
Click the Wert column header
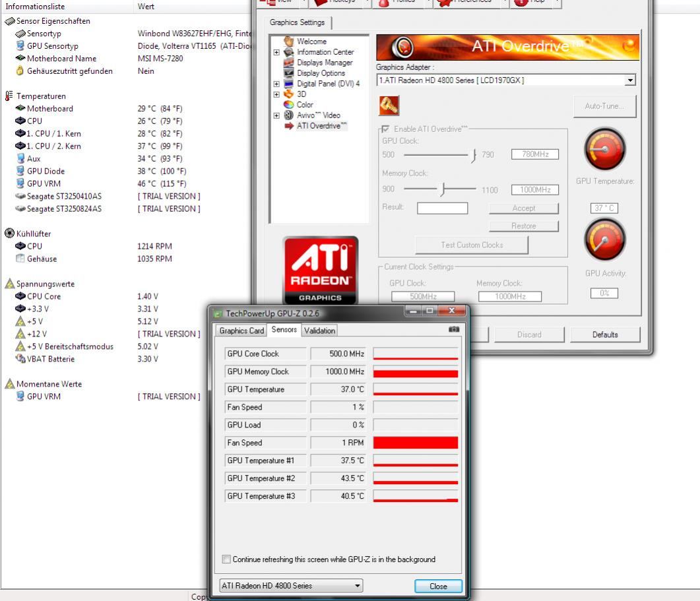coord(192,6)
